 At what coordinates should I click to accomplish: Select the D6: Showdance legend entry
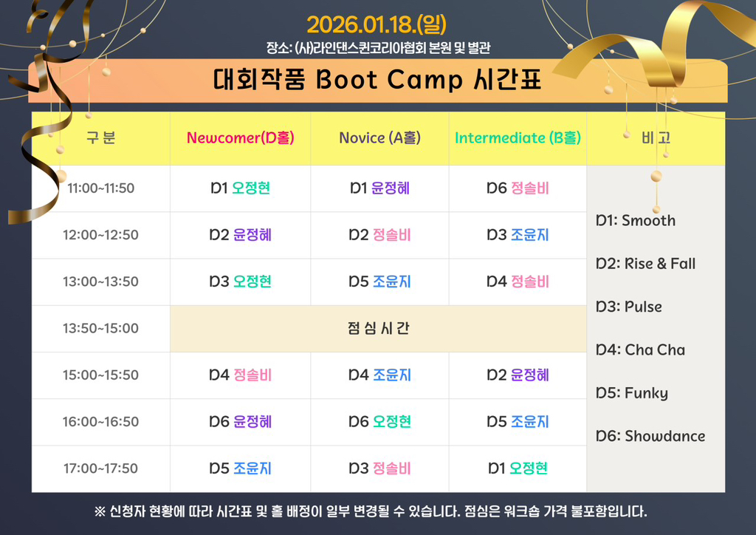[x=650, y=436]
